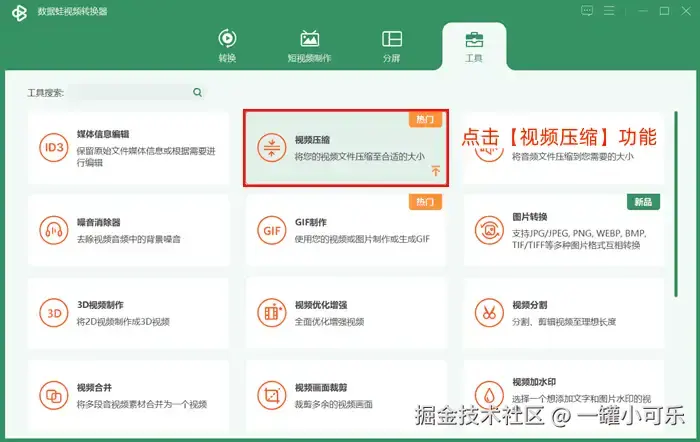Open the 图片转换 icon
This screenshot has height=442, width=700.
point(489,230)
